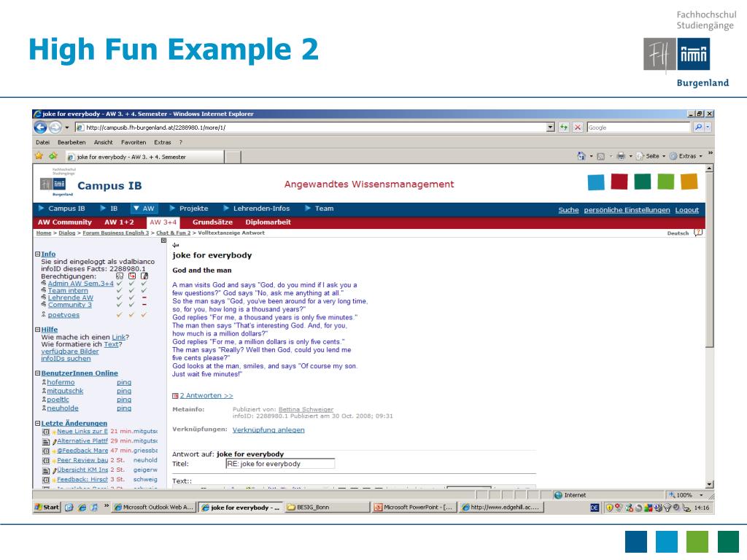The width and height of the screenshot is (747, 560).
Task: Expand the @Feedback Mare entry box
Action: 46,451
